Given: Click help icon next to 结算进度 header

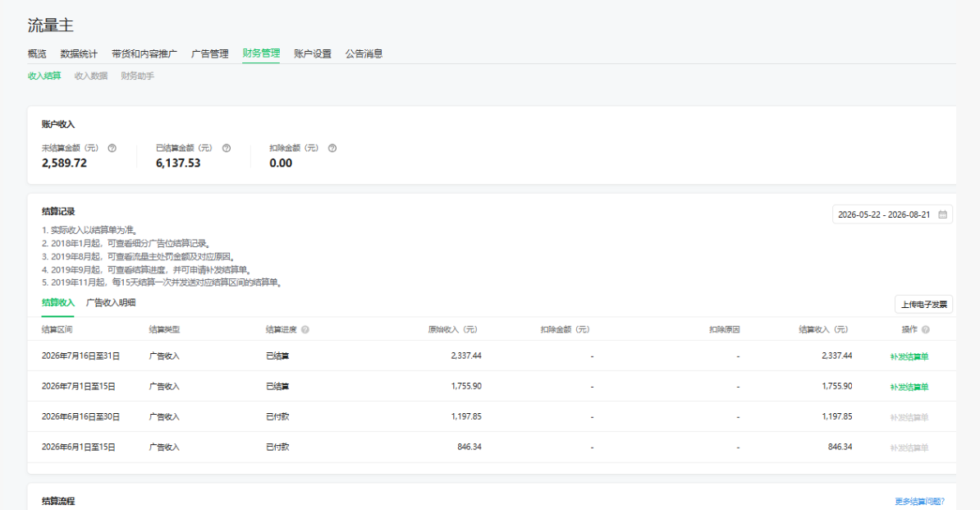Looking at the screenshot, I should (305, 329).
